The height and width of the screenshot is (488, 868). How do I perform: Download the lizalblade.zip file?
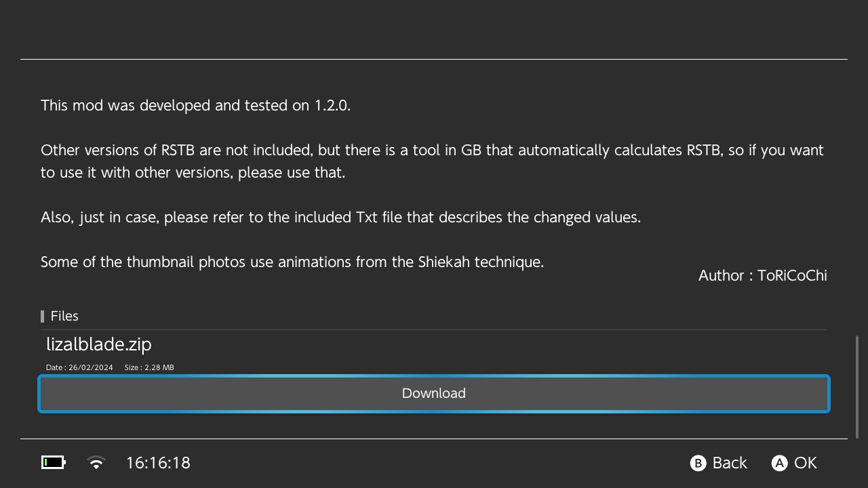click(434, 393)
